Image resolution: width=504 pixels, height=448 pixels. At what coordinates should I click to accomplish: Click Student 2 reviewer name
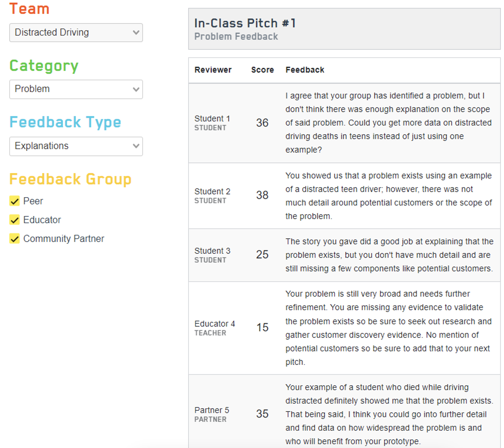coord(212,192)
